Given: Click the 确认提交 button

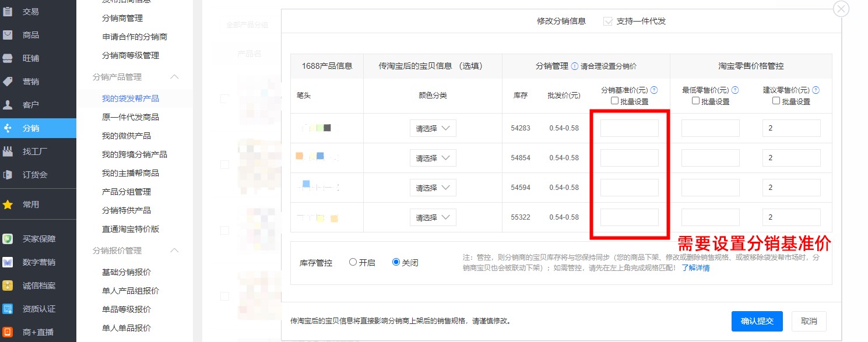Looking at the screenshot, I should pyautogui.click(x=757, y=321).
